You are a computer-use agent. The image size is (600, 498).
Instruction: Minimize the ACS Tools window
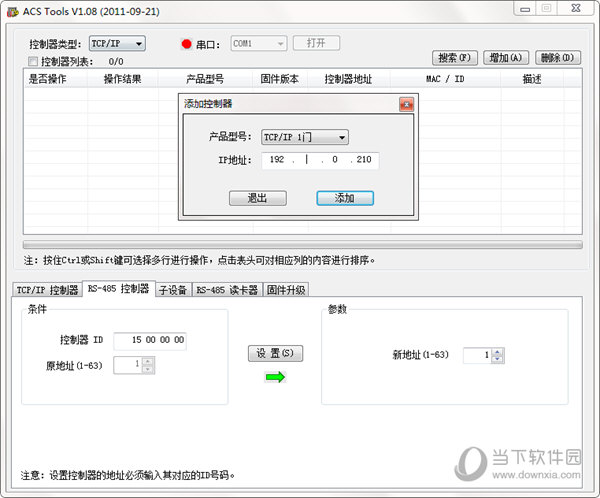pos(525,8)
